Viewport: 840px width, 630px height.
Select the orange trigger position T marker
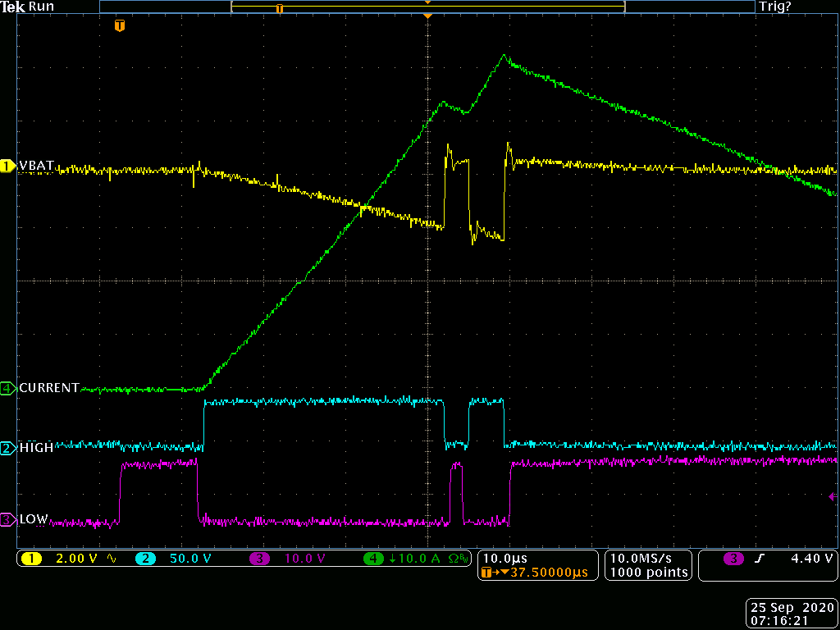pos(120,25)
